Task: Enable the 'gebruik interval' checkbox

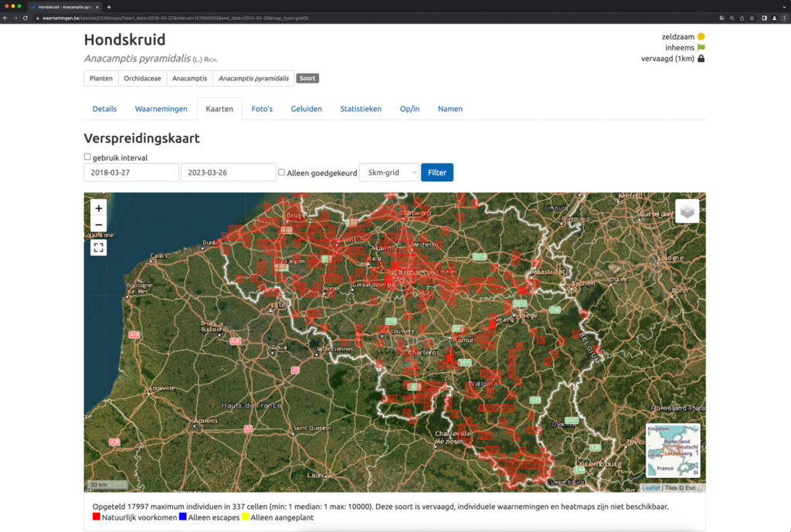Action: 87,157
